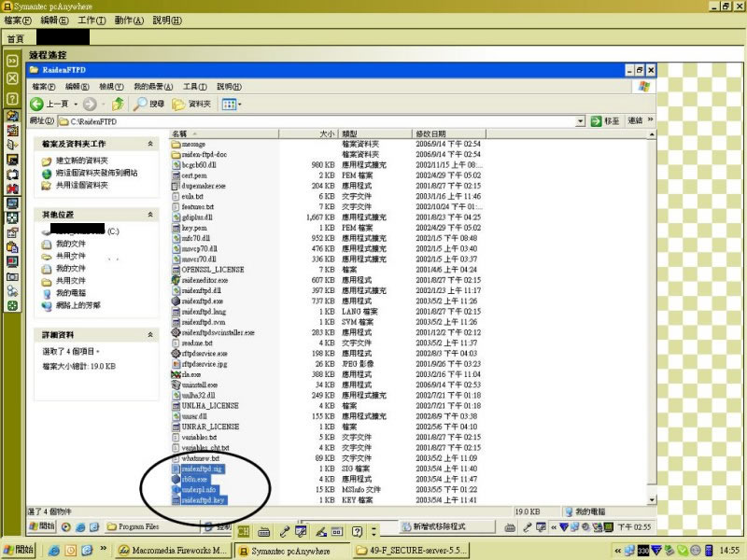The height and width of the screenshot is (560, 747).
Task: Open Internet Explorer icon in host quick launch
Action: click(54, 551)
